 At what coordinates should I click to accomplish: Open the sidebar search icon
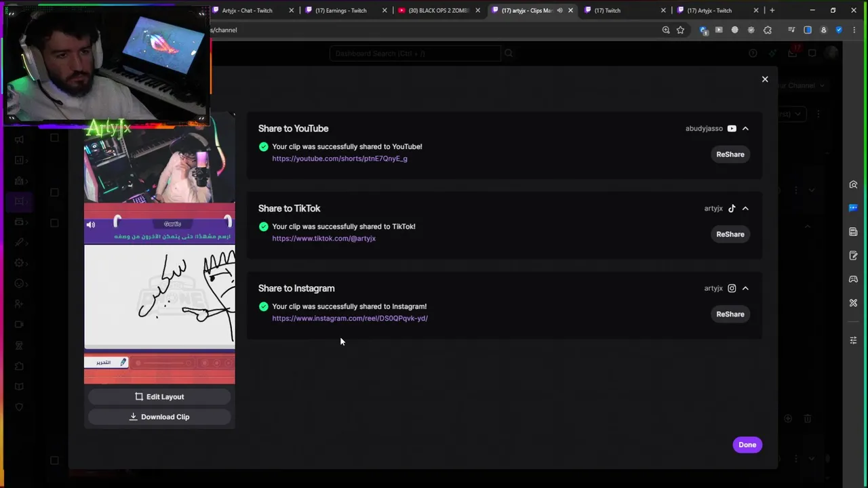(853, 185)
